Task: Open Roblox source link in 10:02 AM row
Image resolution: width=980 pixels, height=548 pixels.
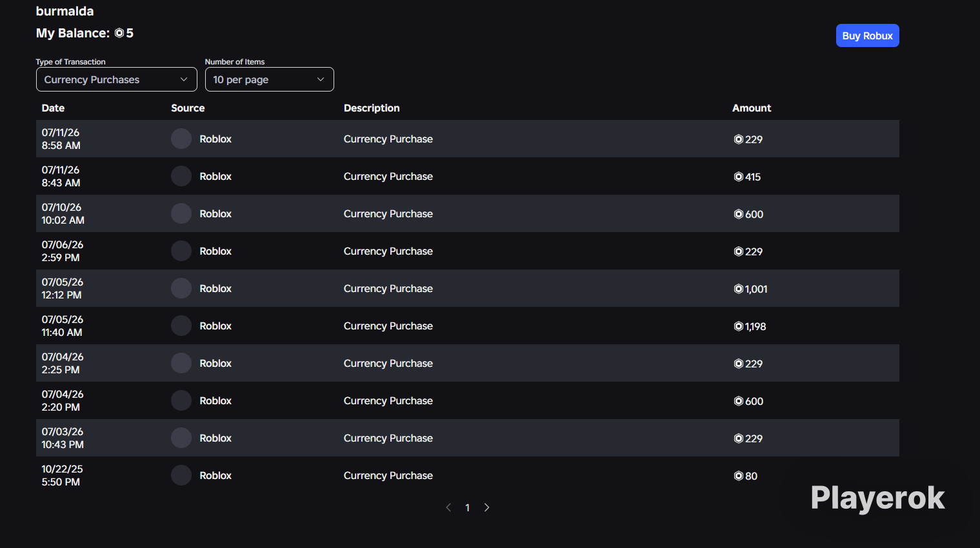Action: click(x=215, y=213)
